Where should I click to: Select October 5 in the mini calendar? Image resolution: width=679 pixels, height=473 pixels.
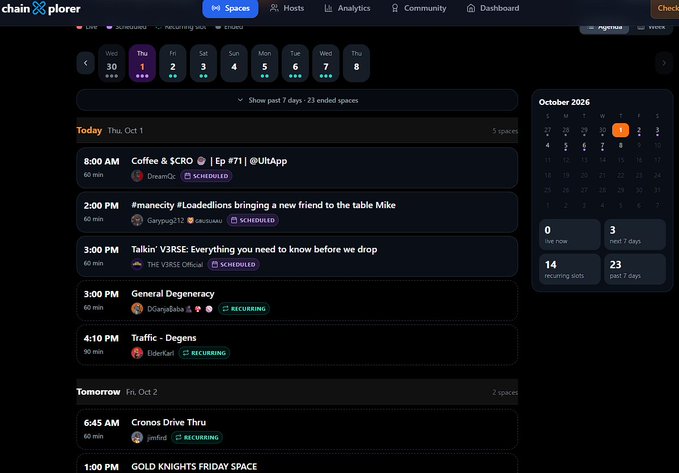click(566, 146)
